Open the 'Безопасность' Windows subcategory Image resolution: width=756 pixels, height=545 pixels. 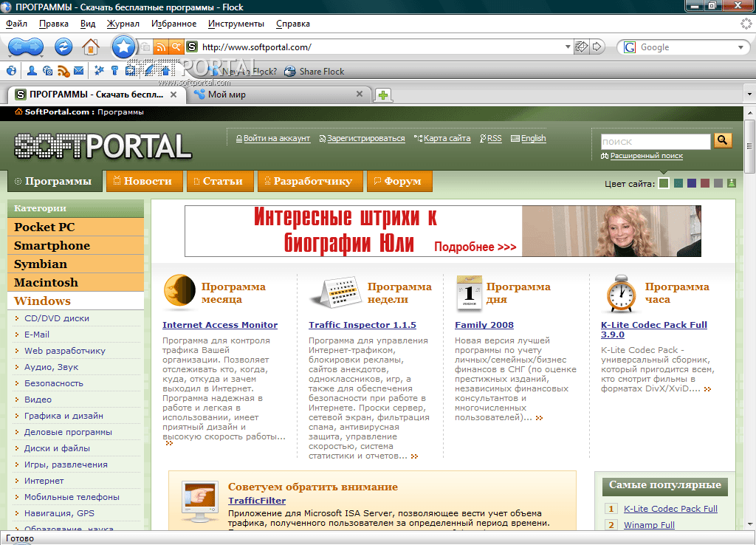[x=53, y=383]
